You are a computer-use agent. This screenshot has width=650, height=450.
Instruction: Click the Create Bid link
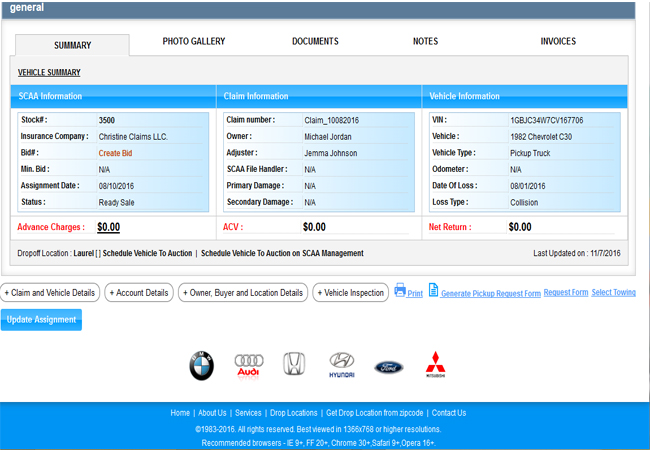coord(115,153)
